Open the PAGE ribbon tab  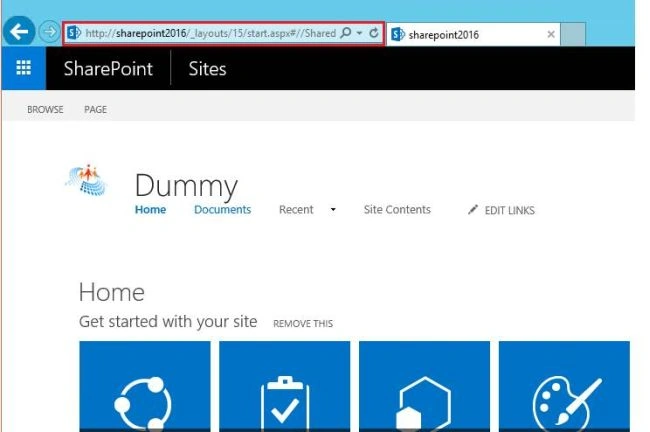[95, 109]
